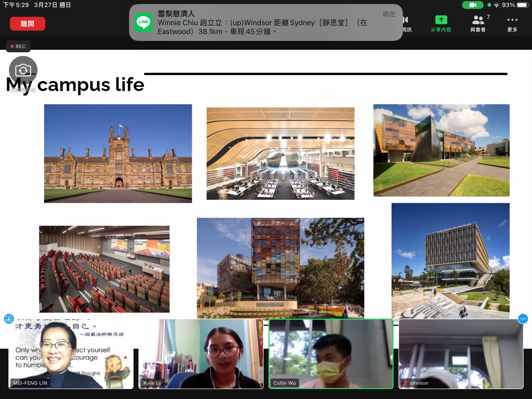
Task: Tap the red 離開 leave meeting button
Action: (x=27, y=24)
